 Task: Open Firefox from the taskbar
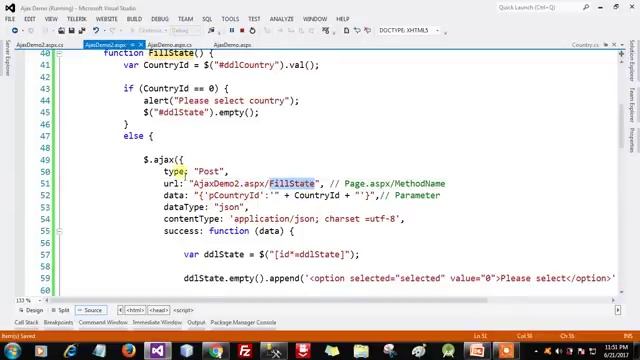(129, 351)
